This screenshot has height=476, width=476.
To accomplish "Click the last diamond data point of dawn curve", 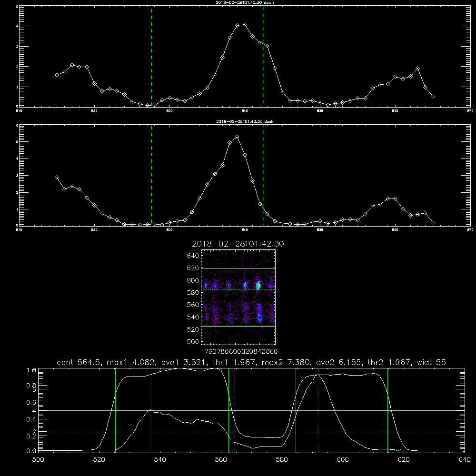I will [x=433, y=97].
